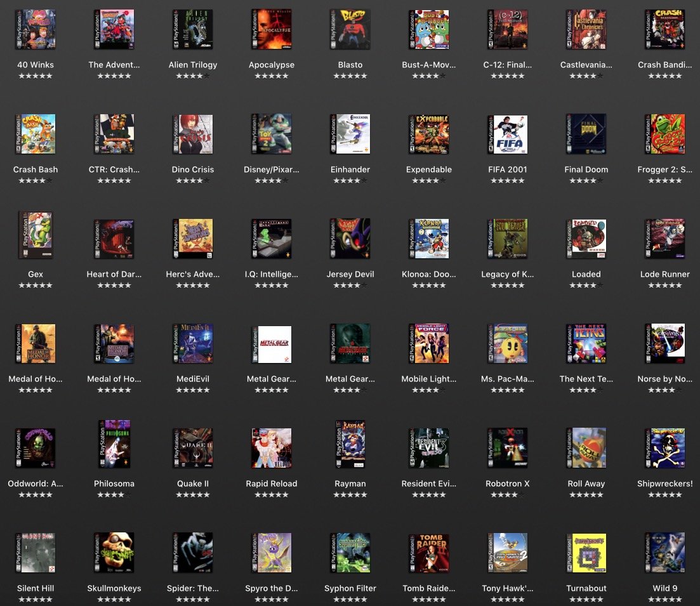Screen dimensions: 700x606
Task: Select the 40 Winks cover art
Action: tap(35, 29)
